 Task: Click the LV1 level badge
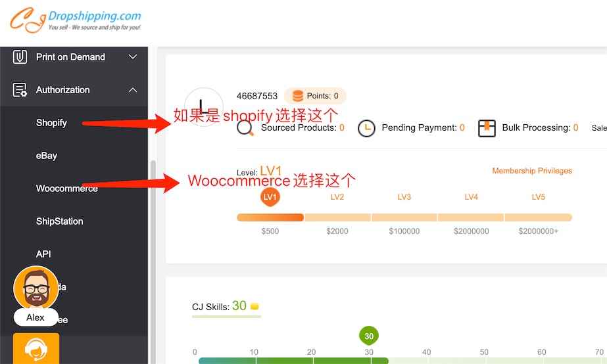click(x=270, y=197)
